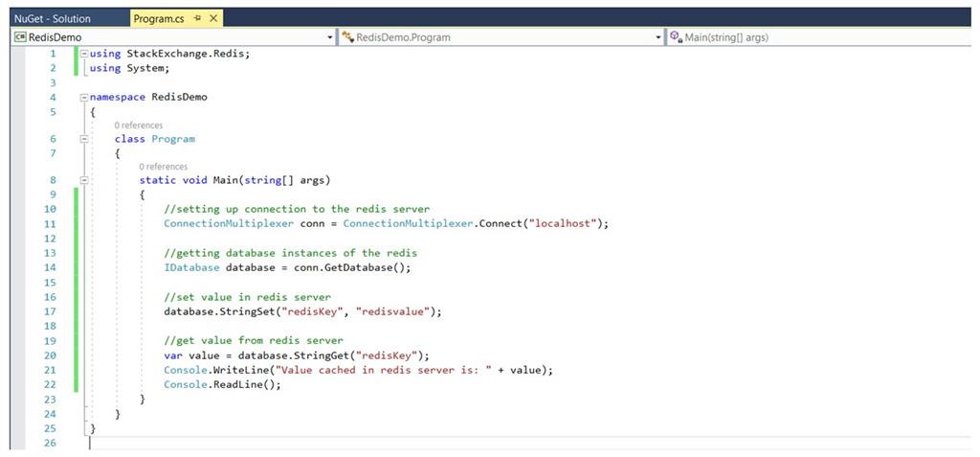Click the C# project icon beside RedisDemo
Image resolution: width=980 pixels, height=457 pixels.
[20, 37]
